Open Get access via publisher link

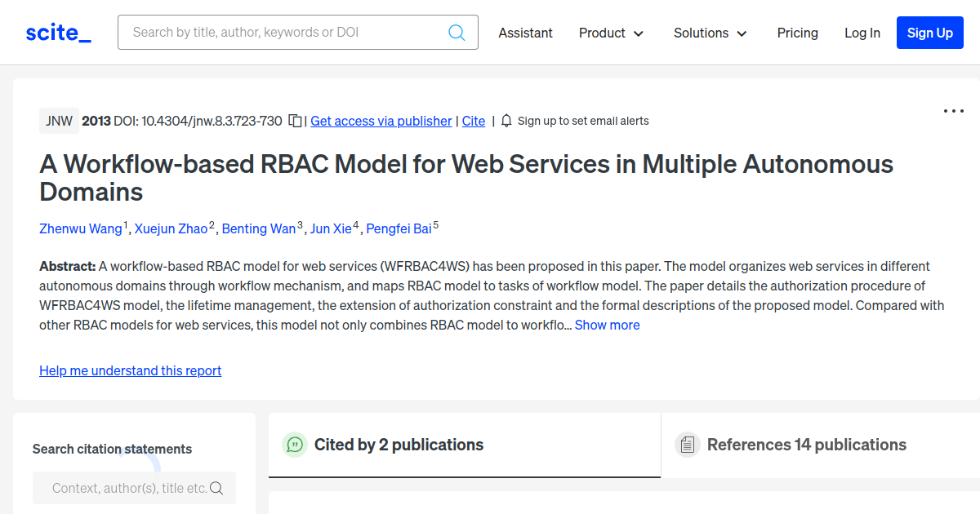coord(381,121)
